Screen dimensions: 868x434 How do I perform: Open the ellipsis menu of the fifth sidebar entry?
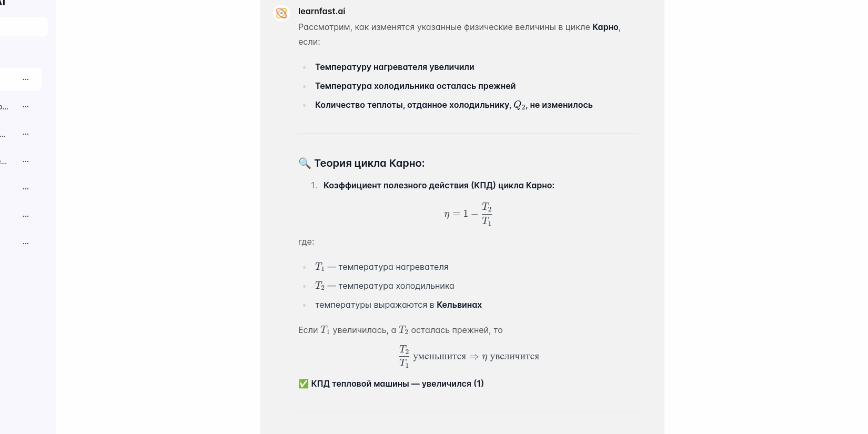pos(25,188)
